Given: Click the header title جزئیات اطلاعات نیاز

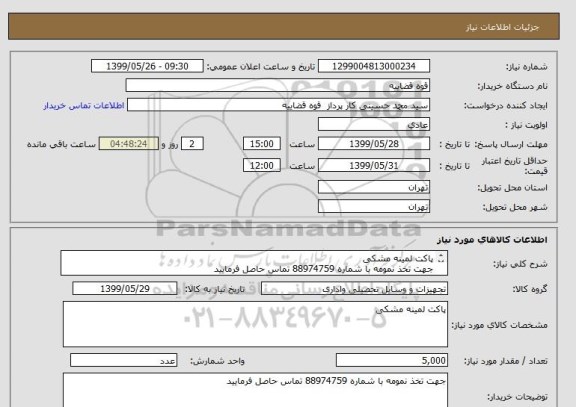Looking at the screenshot, I should pos(502,28).
